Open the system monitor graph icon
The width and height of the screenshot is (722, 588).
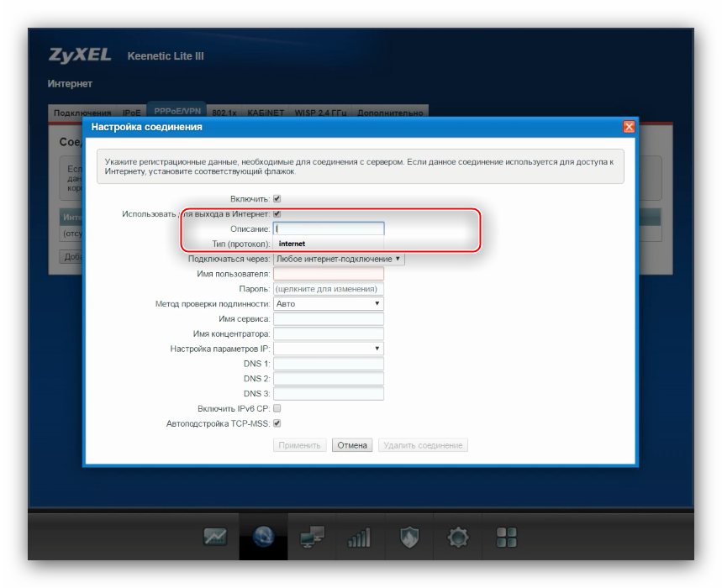coord(215,537)
